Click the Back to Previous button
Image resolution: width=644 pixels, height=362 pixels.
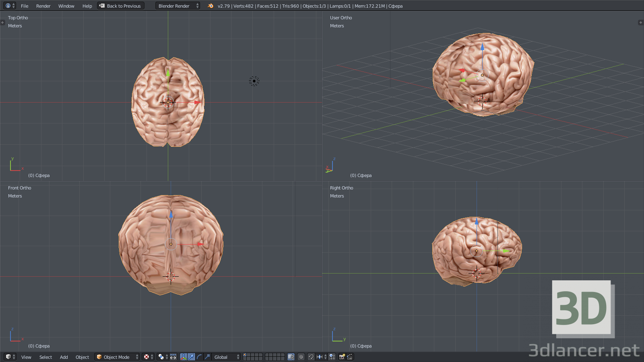pos(120,6)
